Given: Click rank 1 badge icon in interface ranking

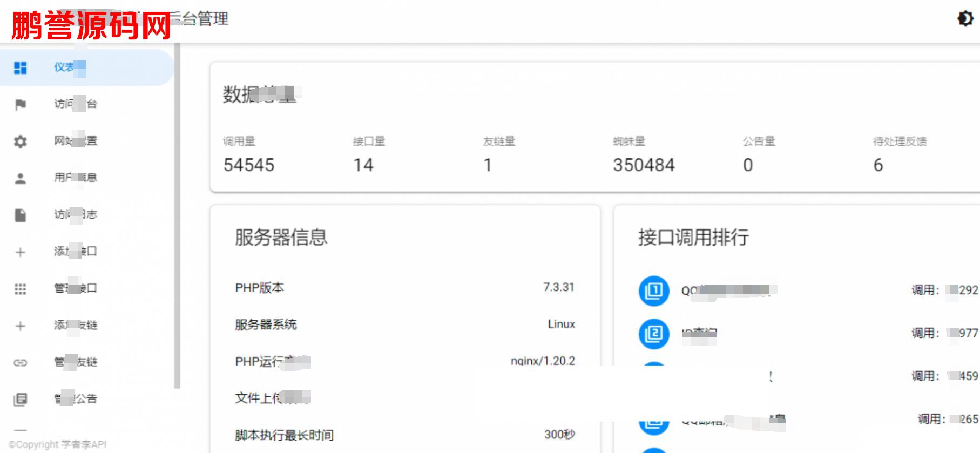Looking at the screenshot, I should click(x=654, y=290).
